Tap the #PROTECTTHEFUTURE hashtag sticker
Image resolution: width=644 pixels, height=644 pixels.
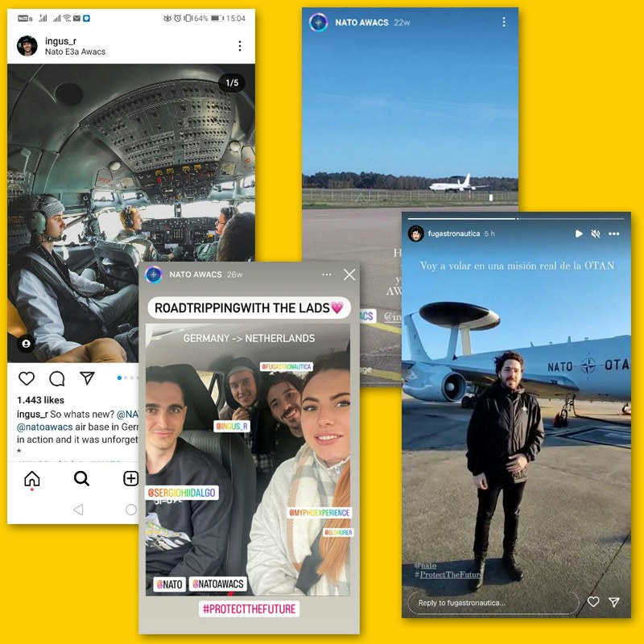[250, 609]
